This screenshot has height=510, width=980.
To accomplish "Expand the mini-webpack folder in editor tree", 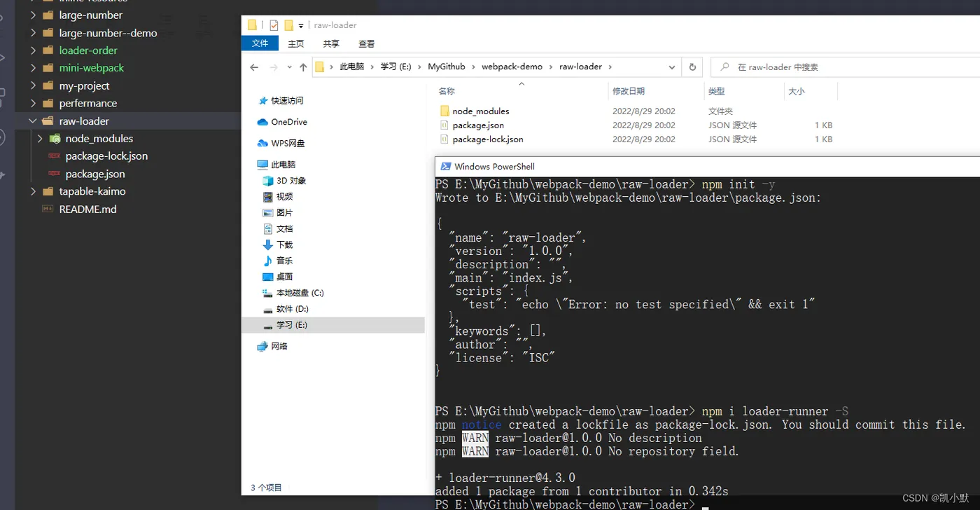I will point(33,68).
